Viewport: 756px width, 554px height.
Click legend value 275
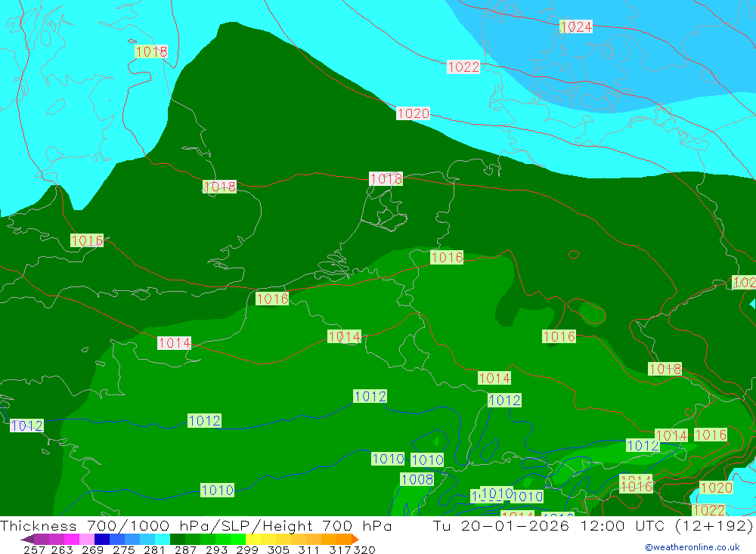(x=124, y=549)
